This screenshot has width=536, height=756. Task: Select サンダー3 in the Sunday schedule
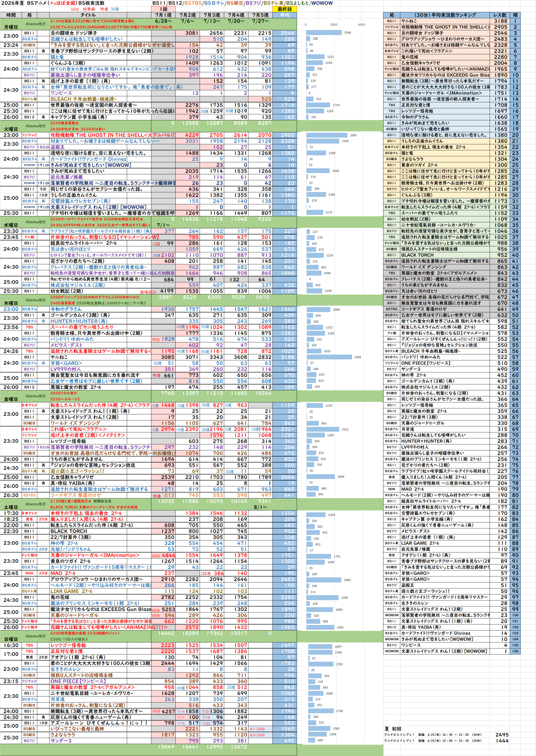(x=61, y=741)
